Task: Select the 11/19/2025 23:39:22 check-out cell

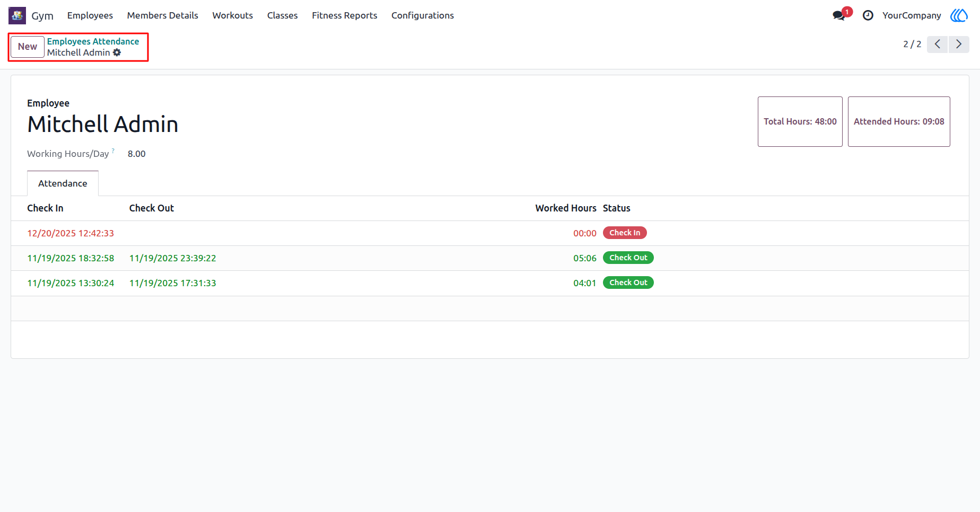Action: point(173,258)
